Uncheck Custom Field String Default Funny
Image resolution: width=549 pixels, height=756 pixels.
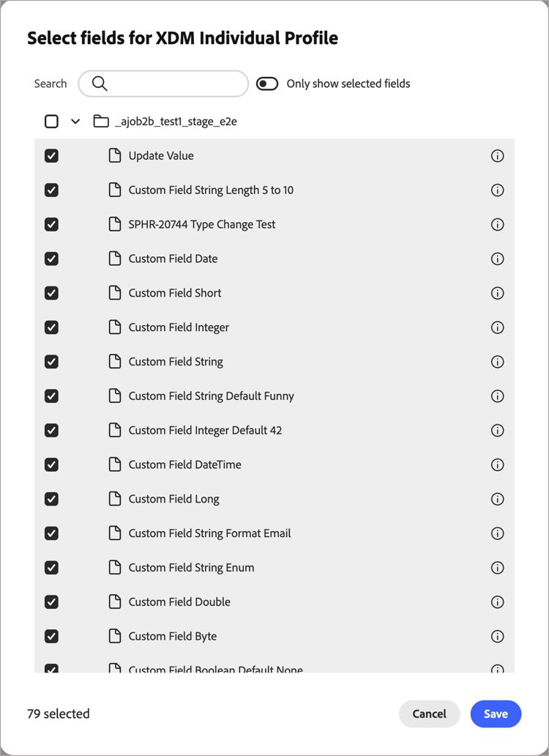click(51, 396)
